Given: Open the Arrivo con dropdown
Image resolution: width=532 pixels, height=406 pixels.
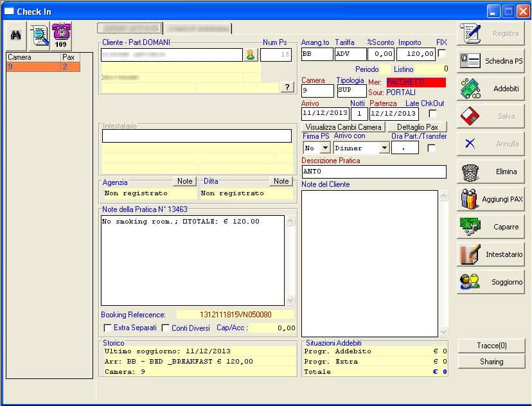Looking at the screenshot, I should (x=384, y=148).
